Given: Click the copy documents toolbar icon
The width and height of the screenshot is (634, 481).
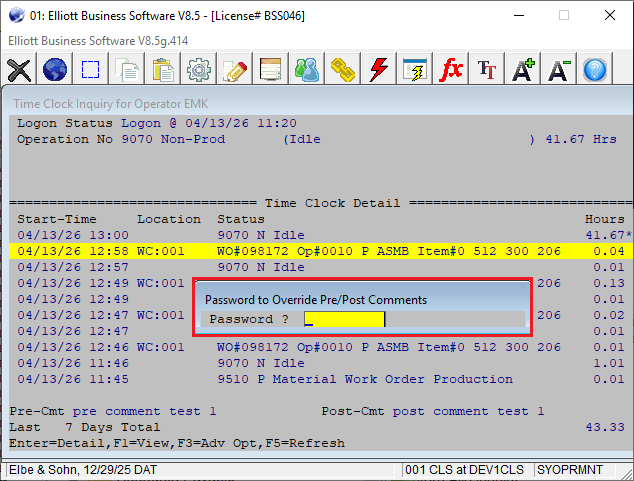Looking at the screenshot, I should click(127, 70).
